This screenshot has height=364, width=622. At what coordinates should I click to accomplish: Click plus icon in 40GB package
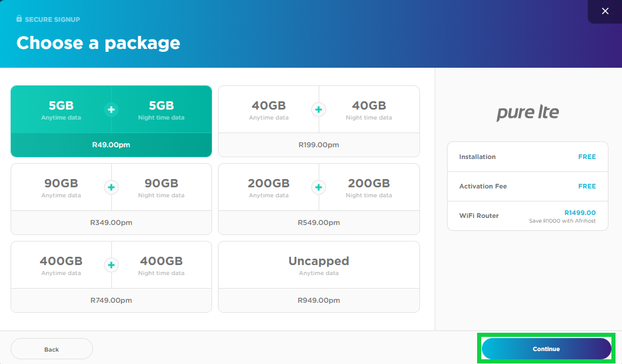tap(319, 110)
